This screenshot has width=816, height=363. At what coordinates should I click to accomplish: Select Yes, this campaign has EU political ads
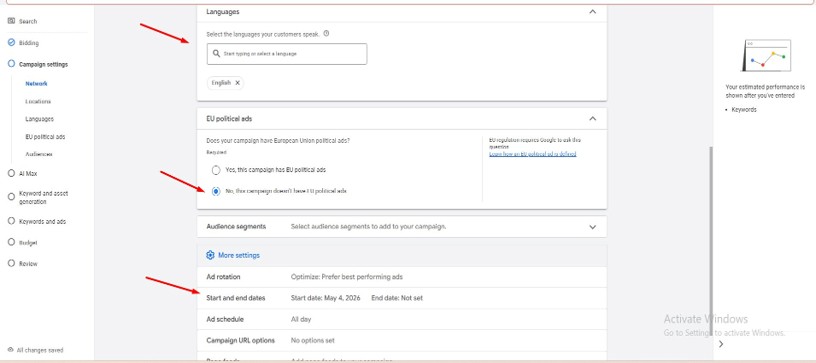pyautogui.click(x=216, y=170)
